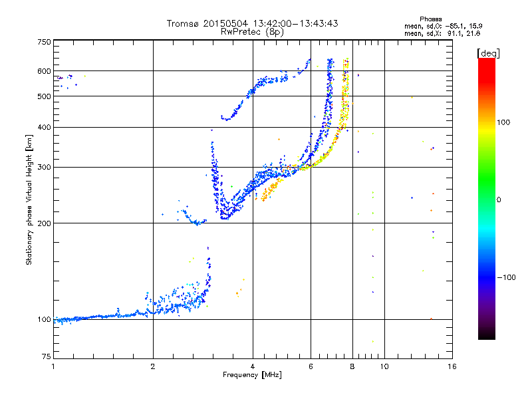The image size is (532, 399).
Task: Click the 'Frequency [MHz]' axis label
Action: click(252, 375)
